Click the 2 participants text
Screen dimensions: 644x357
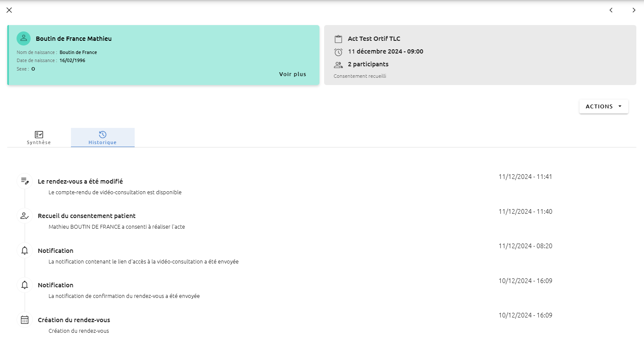(x=368, y=64)
